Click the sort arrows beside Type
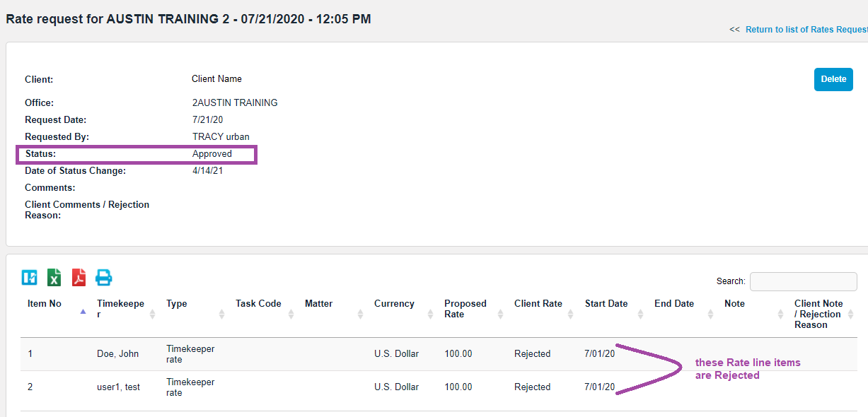This screenshot has height=417, width=868. (221, 315)
